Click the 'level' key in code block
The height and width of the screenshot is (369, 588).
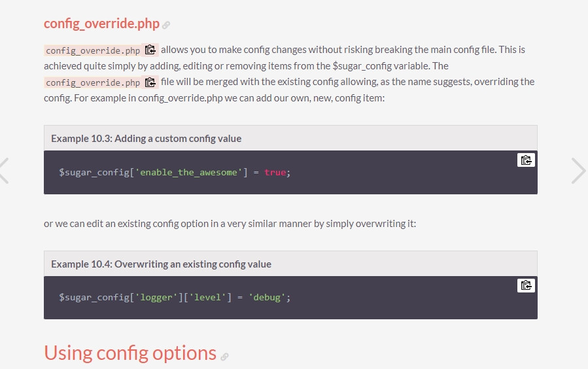pyautogui.click(x=207, y=298)
